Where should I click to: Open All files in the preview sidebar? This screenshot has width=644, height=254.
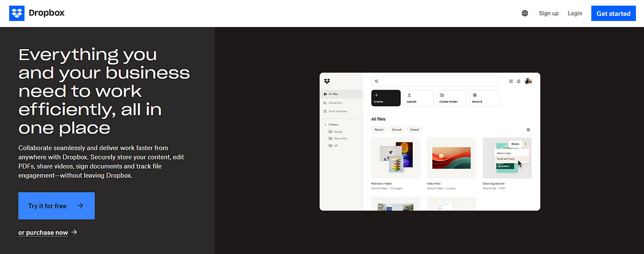coord(341,94)
